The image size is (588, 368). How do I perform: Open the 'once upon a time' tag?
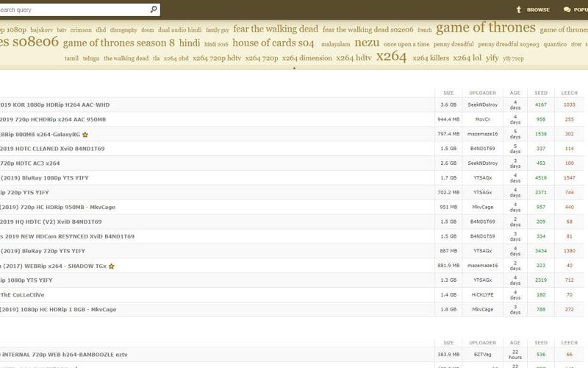pos(406,44)
